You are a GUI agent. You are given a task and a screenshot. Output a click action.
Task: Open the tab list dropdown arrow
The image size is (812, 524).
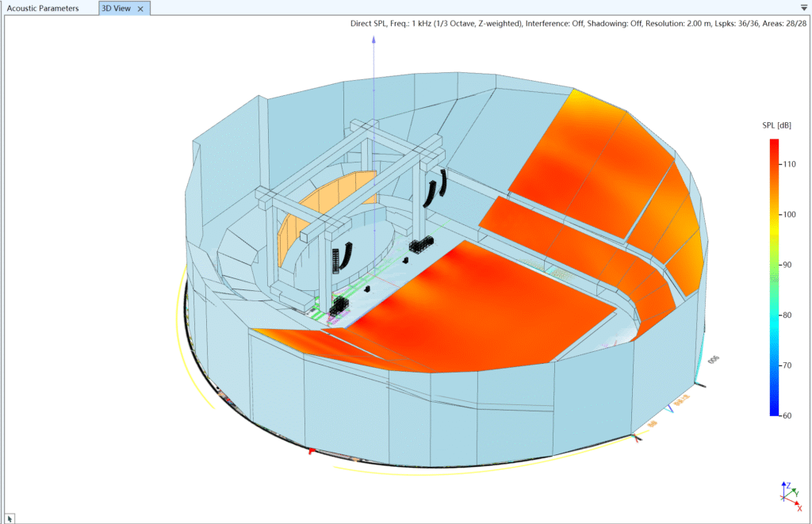tap(804, 6)
